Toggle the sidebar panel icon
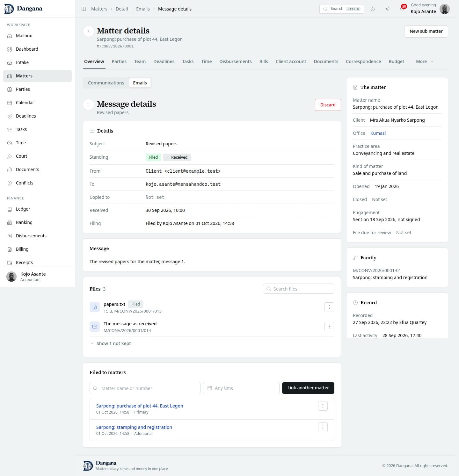 84,9
